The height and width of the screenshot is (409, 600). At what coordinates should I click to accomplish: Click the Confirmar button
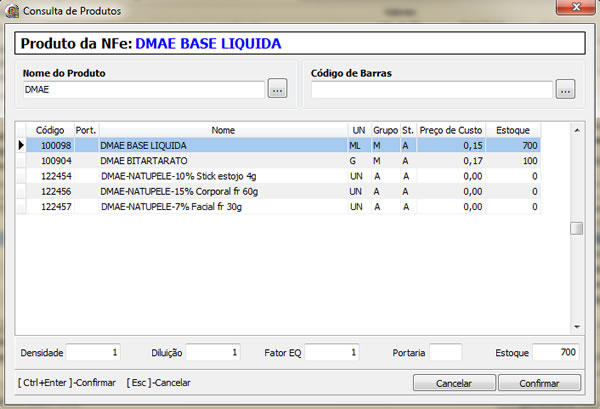point(539,383)
